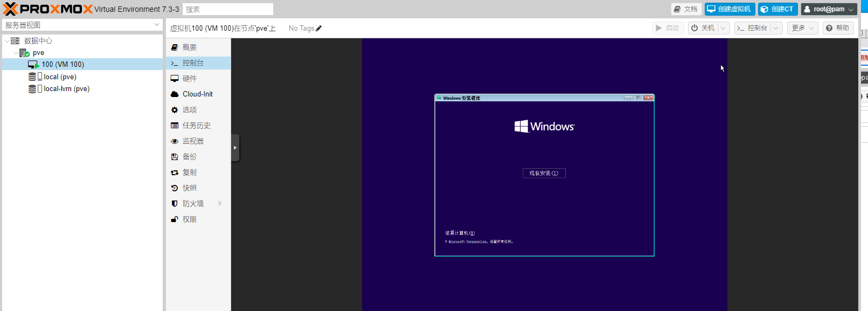Open the 防火墙 firewall tab
The height and width of the screenshot is (311, 868).
click(198, 203)
